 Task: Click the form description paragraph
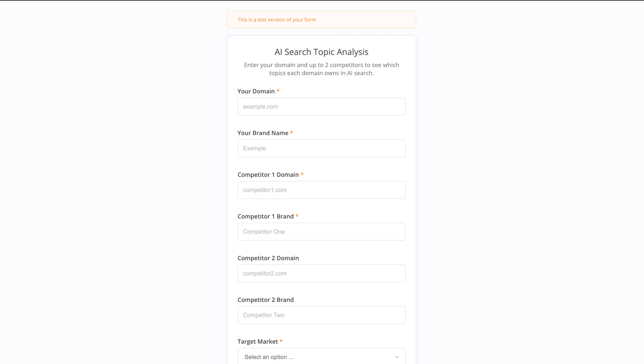tap(321, 69)
